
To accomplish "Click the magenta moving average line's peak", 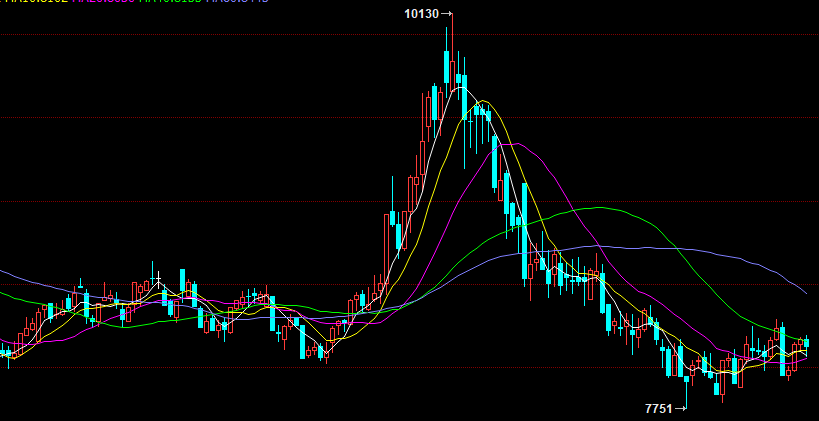I will point(512,144).
